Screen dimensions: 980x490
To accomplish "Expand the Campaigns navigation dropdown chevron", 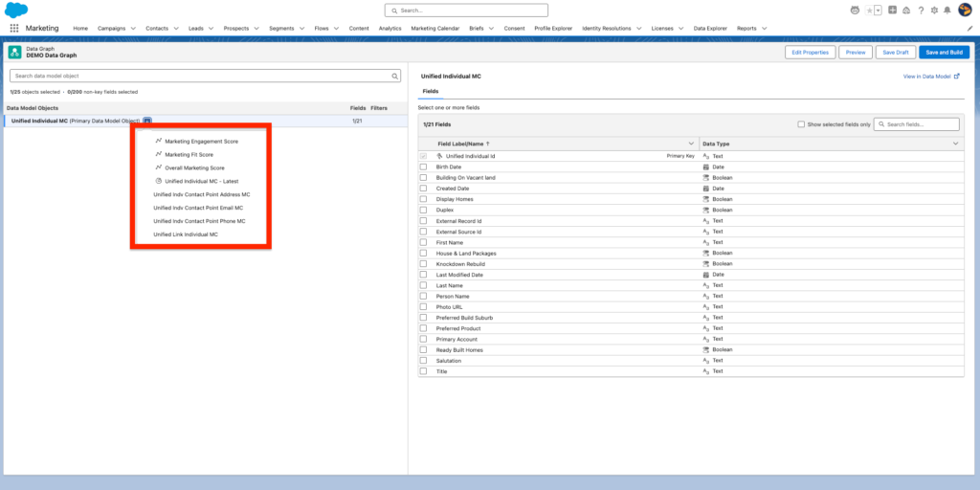I will [132, 29].
